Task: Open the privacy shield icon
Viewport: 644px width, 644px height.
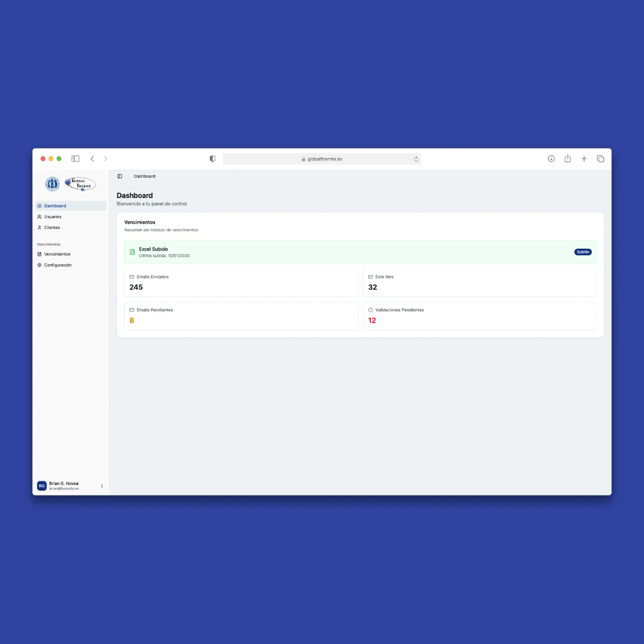Action: [x=212, y=159]
